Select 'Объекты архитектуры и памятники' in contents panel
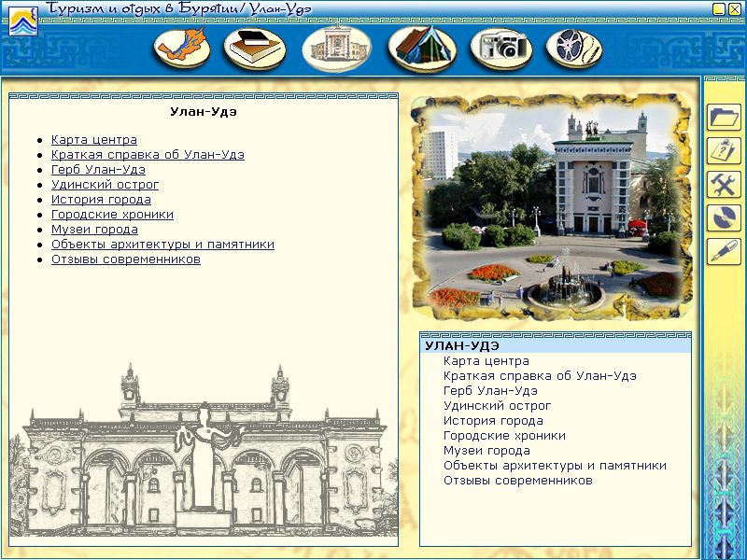 point(555,466)
